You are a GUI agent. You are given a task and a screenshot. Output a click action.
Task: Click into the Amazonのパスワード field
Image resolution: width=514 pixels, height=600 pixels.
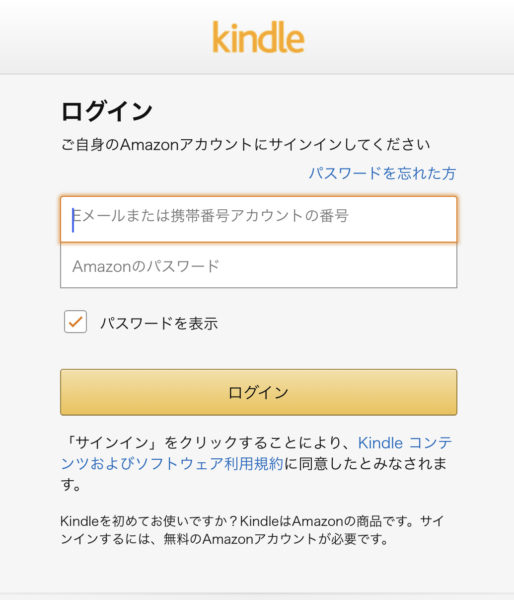point(259,266)
